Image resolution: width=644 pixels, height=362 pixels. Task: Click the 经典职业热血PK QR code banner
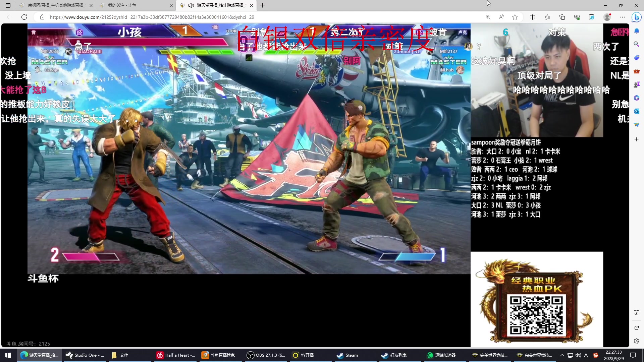pos(537,299)
